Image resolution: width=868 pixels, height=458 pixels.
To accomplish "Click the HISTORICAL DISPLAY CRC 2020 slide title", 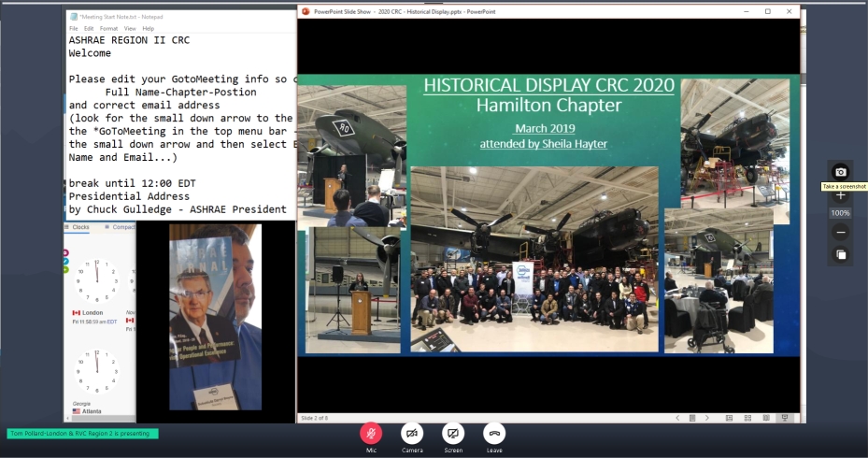I will click(548, 85).
